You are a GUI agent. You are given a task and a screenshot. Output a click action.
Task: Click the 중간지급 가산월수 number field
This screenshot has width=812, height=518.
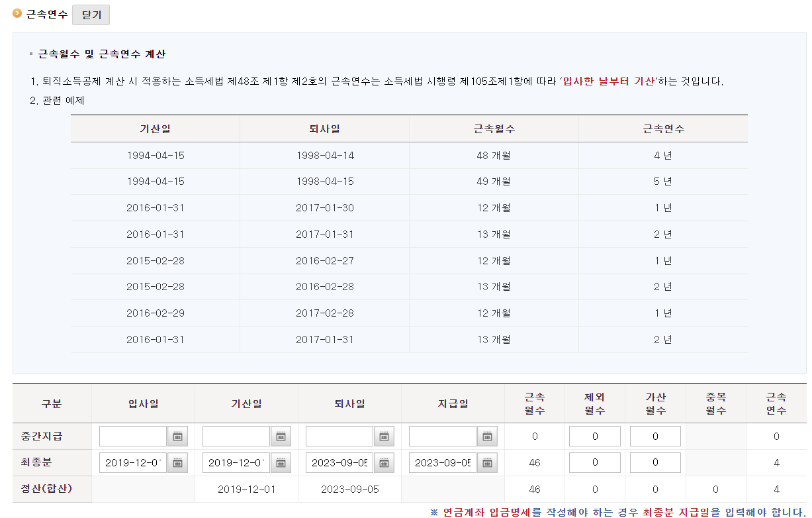tap(654, 436)
